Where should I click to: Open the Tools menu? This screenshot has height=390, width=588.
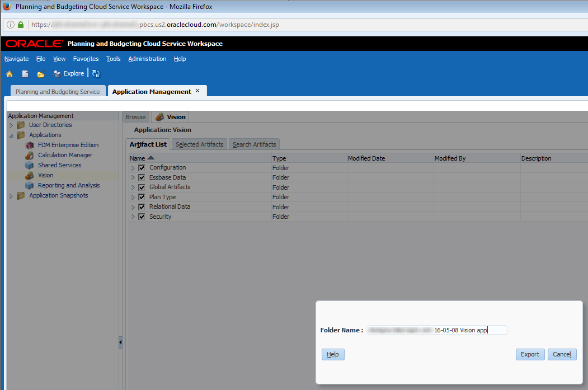point(113,59)
